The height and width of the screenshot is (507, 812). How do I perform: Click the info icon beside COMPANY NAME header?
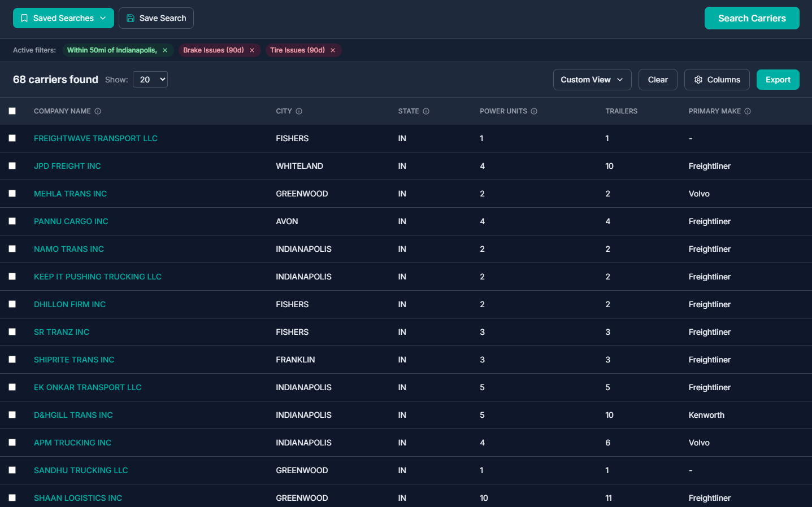(x=98, y=111)
